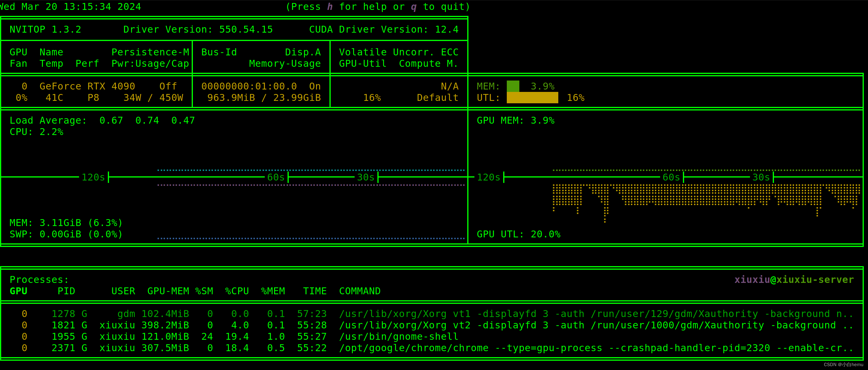
Task: Click the PID column header
Action: 66,291
